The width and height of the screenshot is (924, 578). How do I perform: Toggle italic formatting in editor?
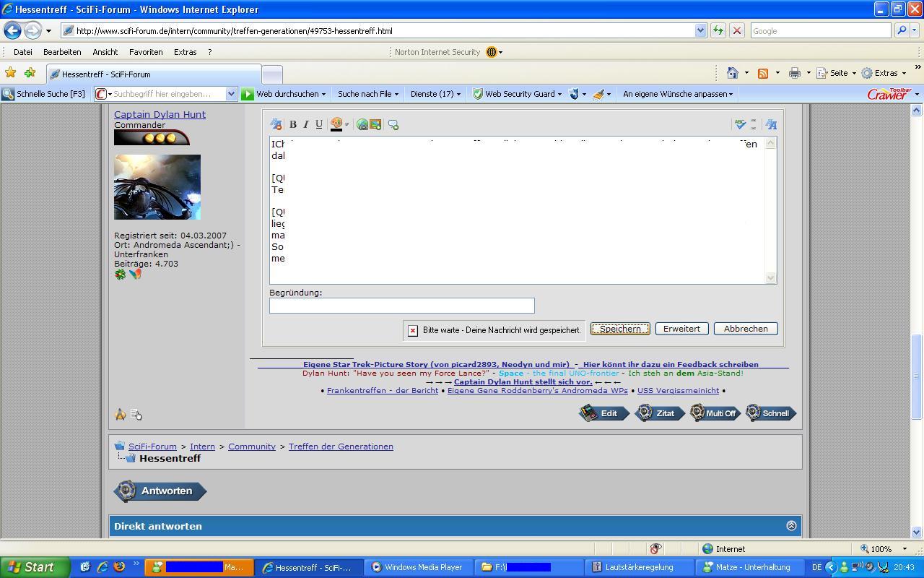pyautogui.click(x=306, y=125)
